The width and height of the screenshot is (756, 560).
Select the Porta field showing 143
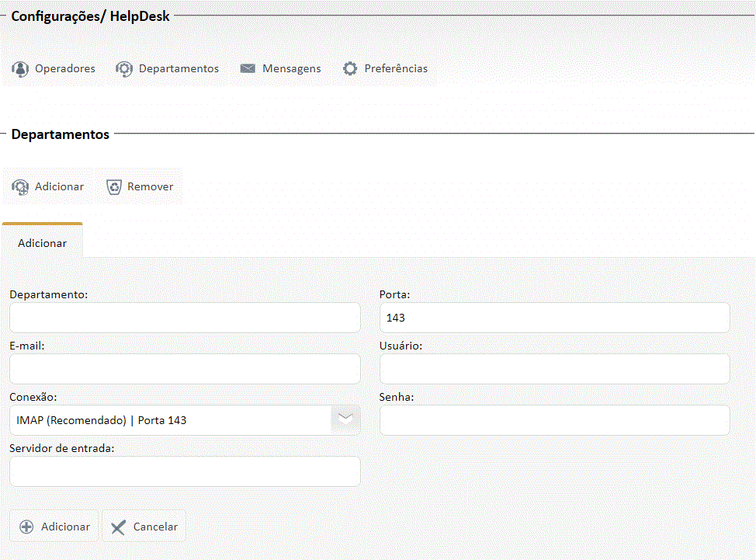point(554,318)
